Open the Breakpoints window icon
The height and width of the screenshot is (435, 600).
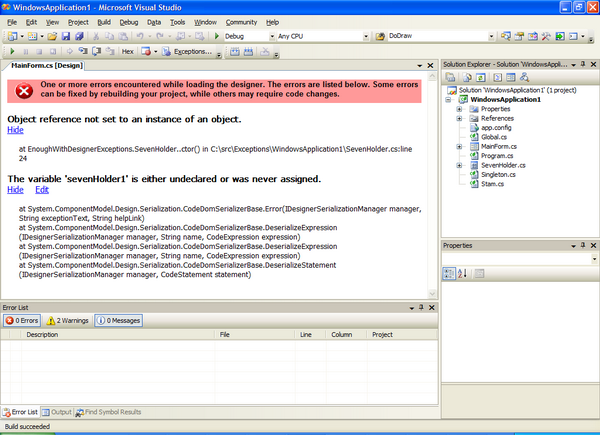[146, 51]
